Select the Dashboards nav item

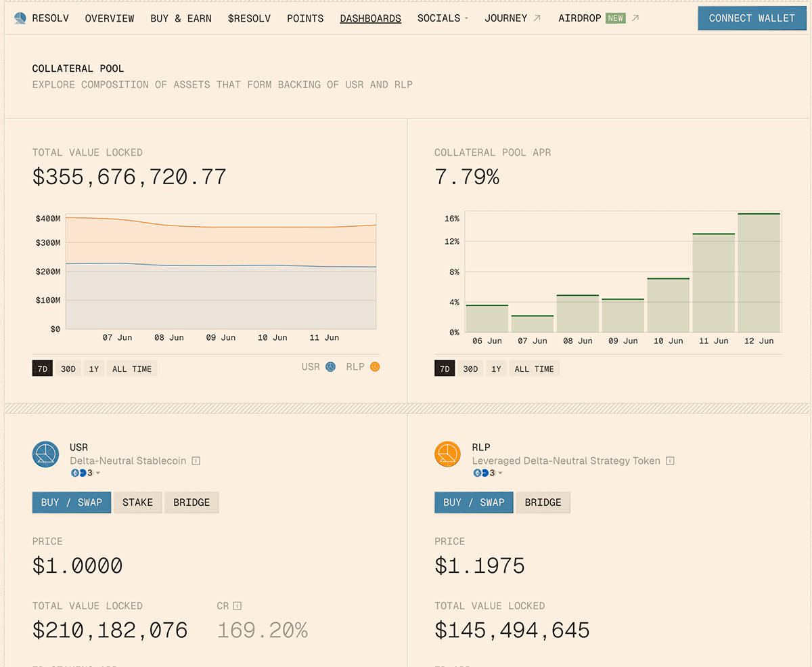click(370, 18)
